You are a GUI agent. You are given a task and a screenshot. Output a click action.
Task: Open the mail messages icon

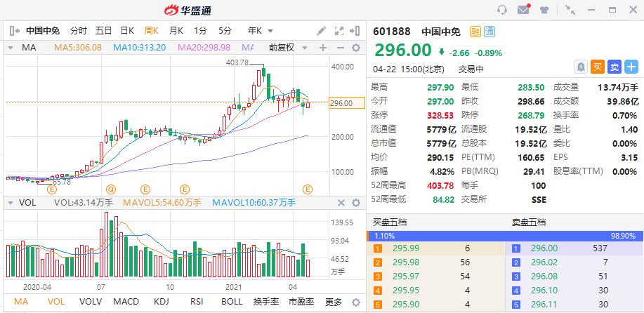(x=524, y=10)
